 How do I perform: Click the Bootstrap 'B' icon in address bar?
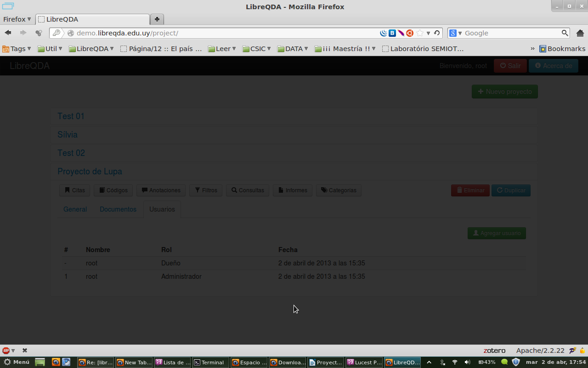click(x=392, y=33)
